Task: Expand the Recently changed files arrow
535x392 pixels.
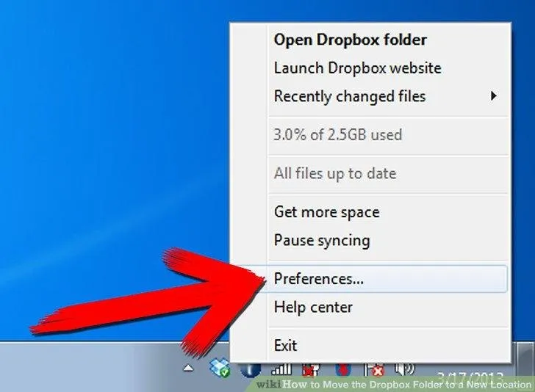Action: [x=493, y=95]
